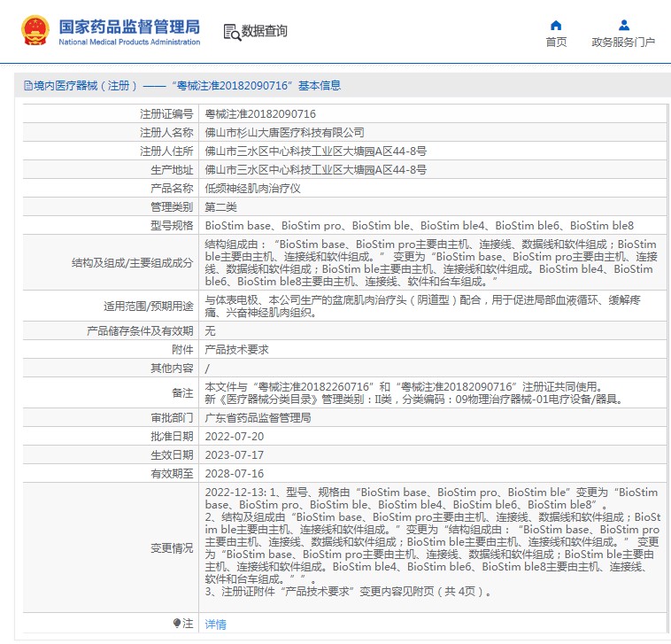This screenshot has width=671, height=644.
Task: Select product name 低频神经肌肉治疗仪
Action: point(253,189)
